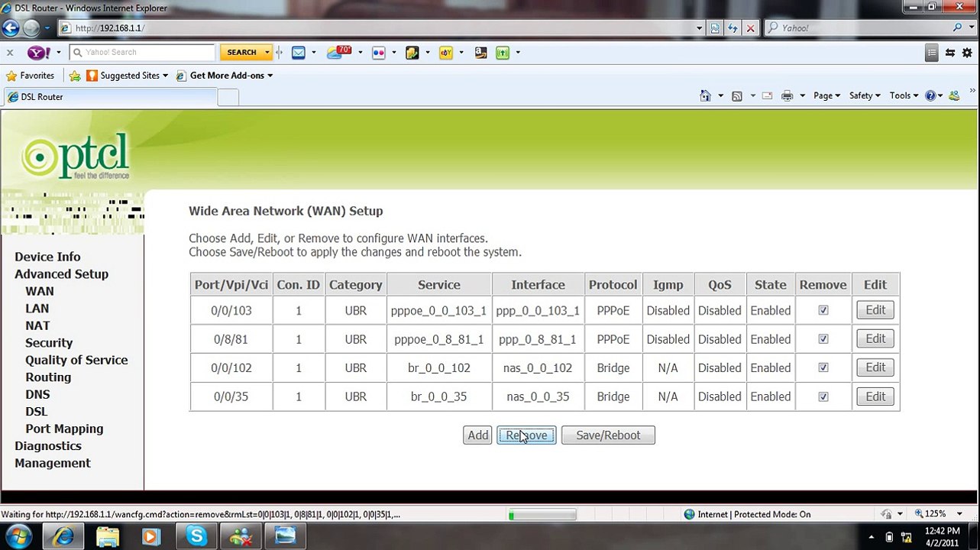Viewport: 980px width, 550px height.
Task: Click the RSS feeds icon
Action: pyautogui.click(x=736, y=96)
